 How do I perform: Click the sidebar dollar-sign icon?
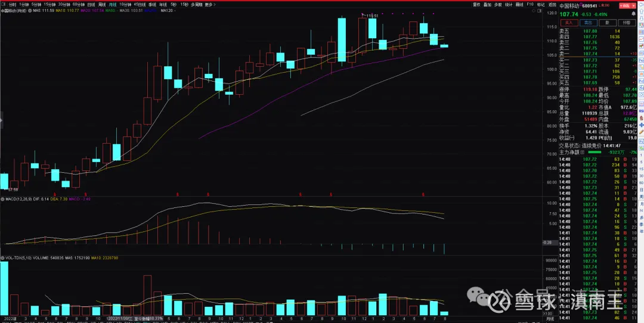641,118
